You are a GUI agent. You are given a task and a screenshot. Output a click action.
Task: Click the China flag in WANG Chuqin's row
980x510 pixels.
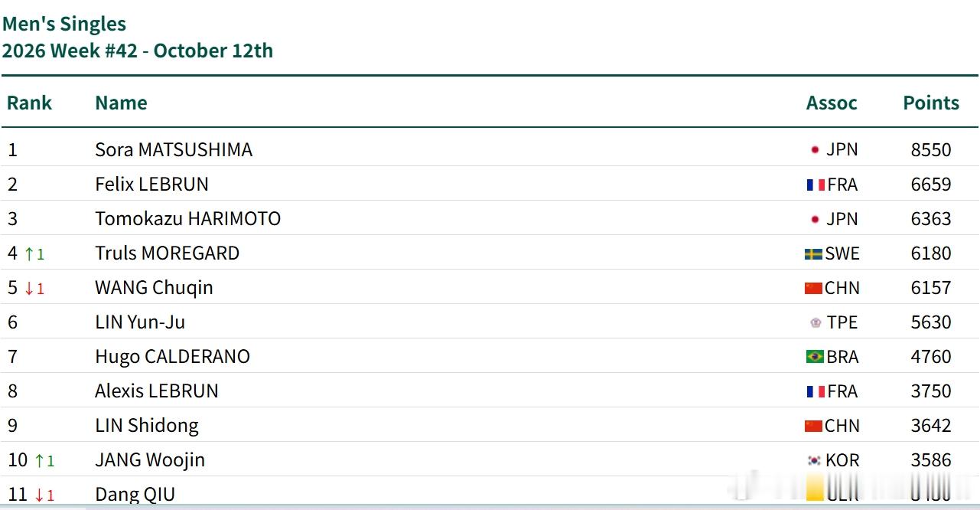[813, 288]
